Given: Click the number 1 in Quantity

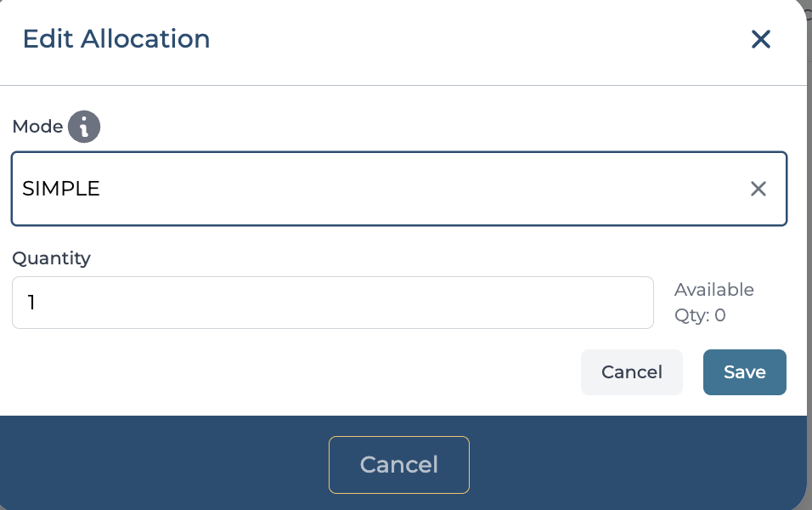Looking at the screenshot, I should [31, 303].
